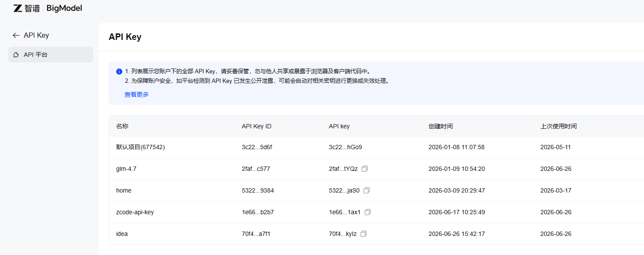Screen dimensions: 644x255
Task: Open the 查看更多 link
Action: 137,94
